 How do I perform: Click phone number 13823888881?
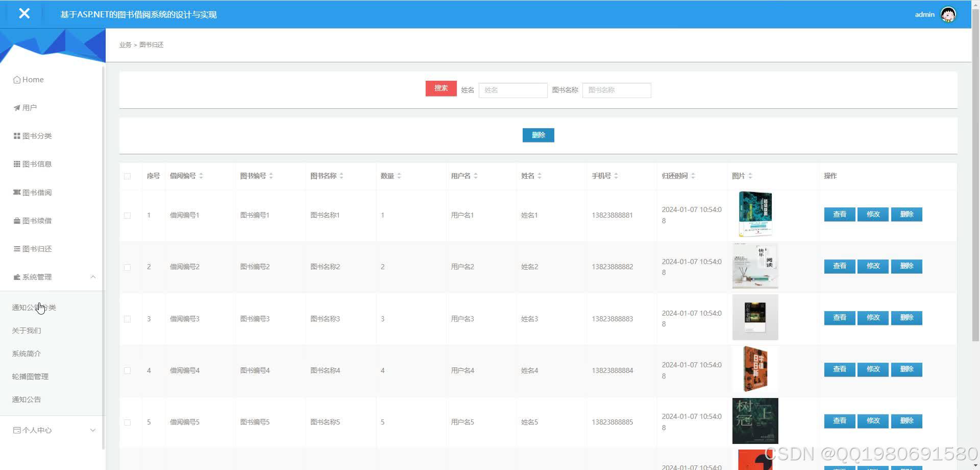[x=612, y=215]
